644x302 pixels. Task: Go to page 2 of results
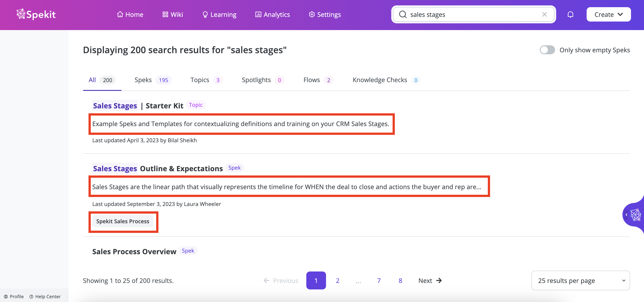(x=337, y=280)
